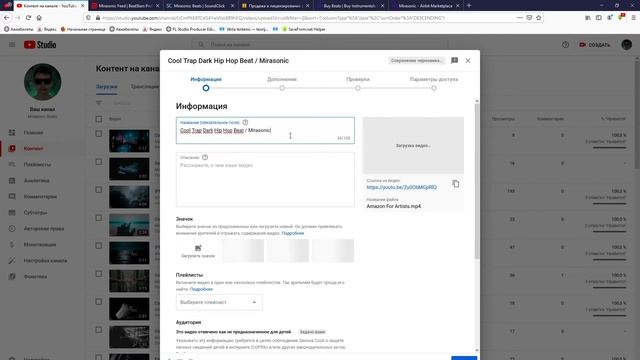This screenshot has width=640, height=360.
Task: Open SaveFrom.net Helper bookmark
Action: click(304, 29)
